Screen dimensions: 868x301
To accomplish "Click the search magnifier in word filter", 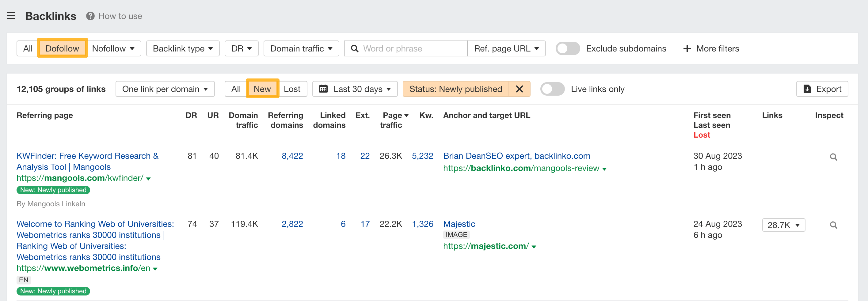I will [x=355, y=48].
